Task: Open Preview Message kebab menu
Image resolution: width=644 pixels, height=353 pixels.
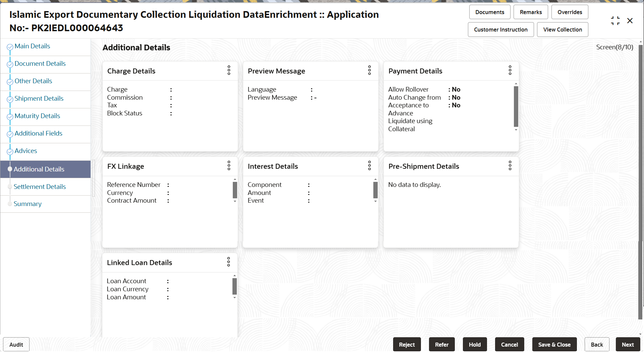Action: pyautogui.click(x=369, y=70)
